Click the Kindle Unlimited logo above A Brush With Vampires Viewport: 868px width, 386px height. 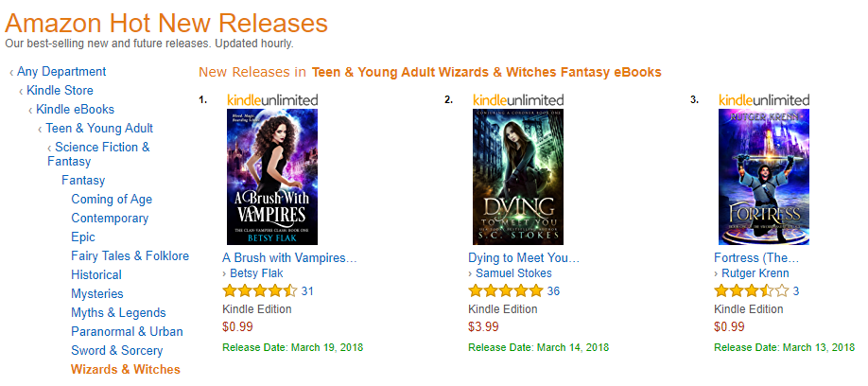pos(272,99)
